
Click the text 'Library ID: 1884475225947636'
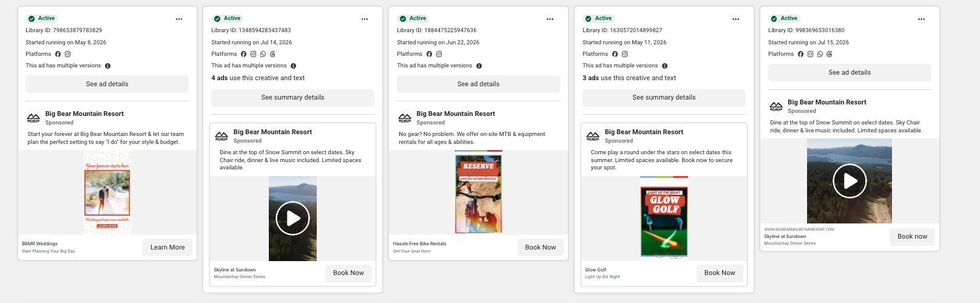tap(437, 30)
